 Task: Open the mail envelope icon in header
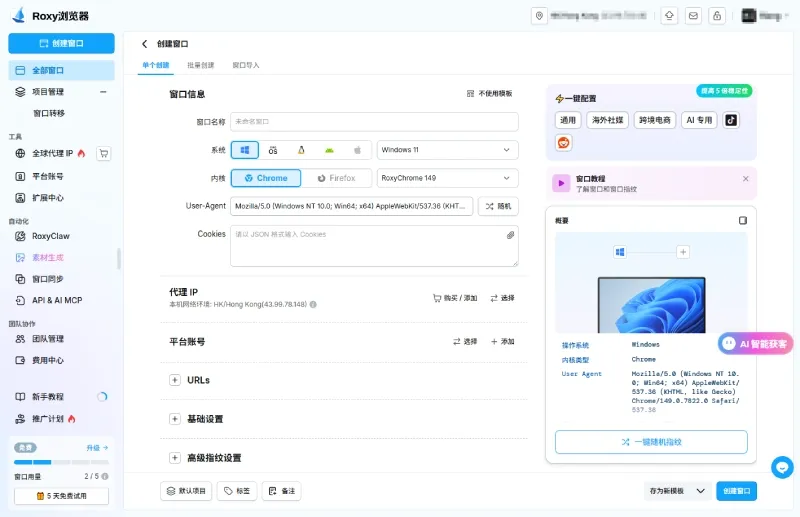[x=693, y=16]
